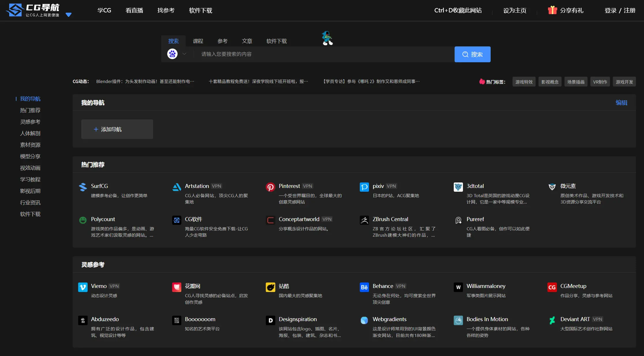Screen dimensions: 644x356
Task: Click the 编辑 link in 我的导航
Action: point(621,103)
